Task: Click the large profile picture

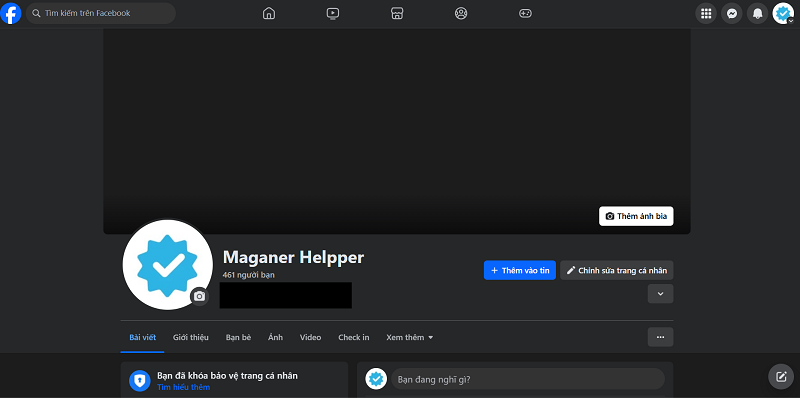Action: 167,264
